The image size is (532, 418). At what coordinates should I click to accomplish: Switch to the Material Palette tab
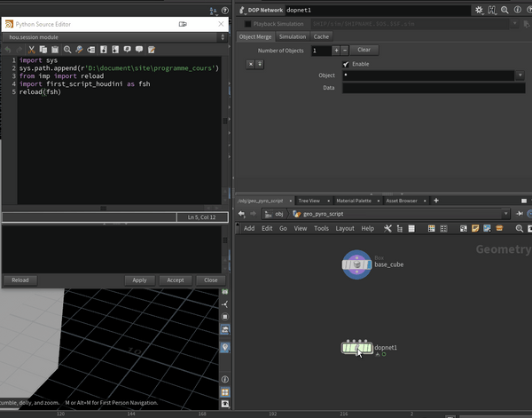click(x=354, y=201)
